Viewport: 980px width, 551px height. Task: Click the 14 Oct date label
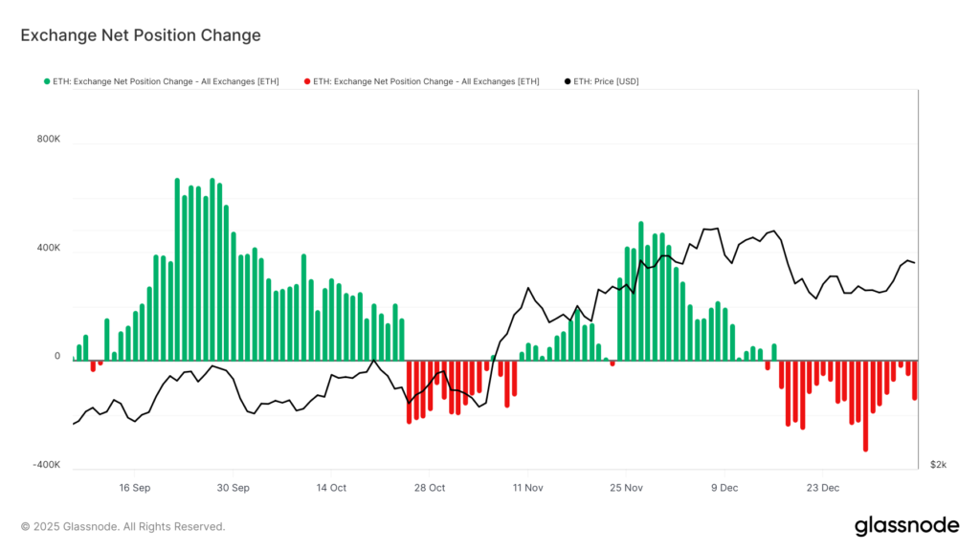331,487
